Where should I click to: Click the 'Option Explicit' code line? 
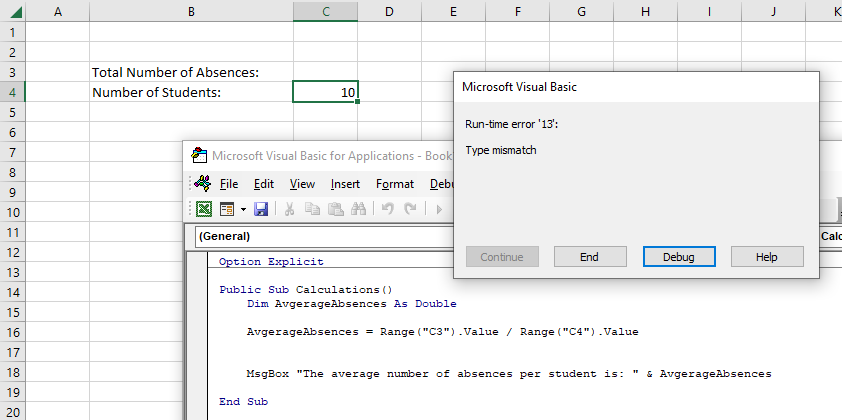click(x=271, y=262)
